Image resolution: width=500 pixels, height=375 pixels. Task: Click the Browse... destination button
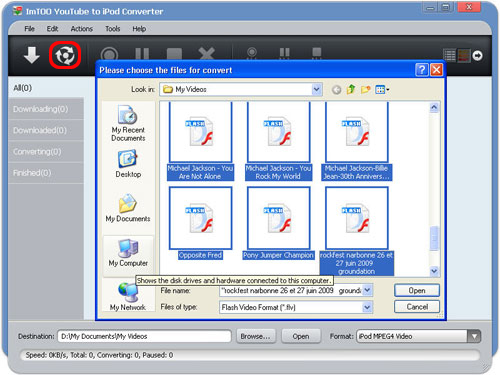pyautogui.click(x=256, y=336)
